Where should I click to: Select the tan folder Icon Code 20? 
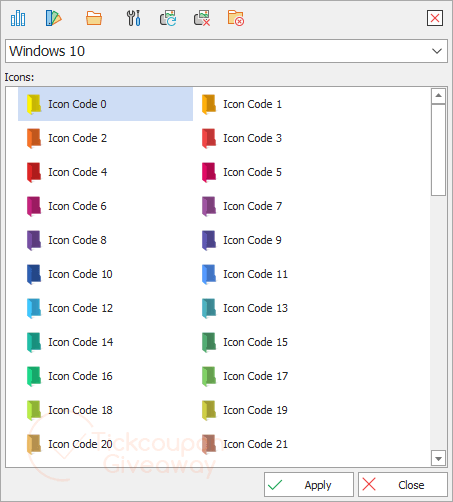pos(105,444)
